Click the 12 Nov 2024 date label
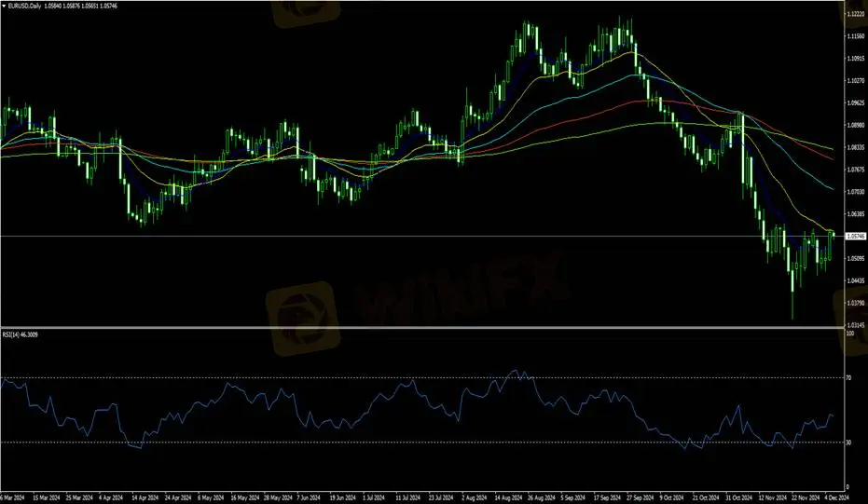The width and height of the screenshot is (868, 504). (772, 497)
